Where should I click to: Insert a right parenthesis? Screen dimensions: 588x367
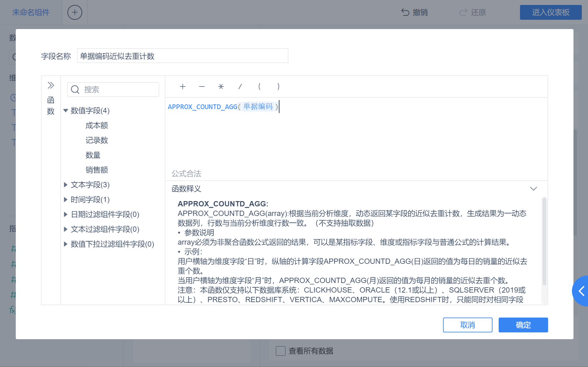click(x=278, y=86)
